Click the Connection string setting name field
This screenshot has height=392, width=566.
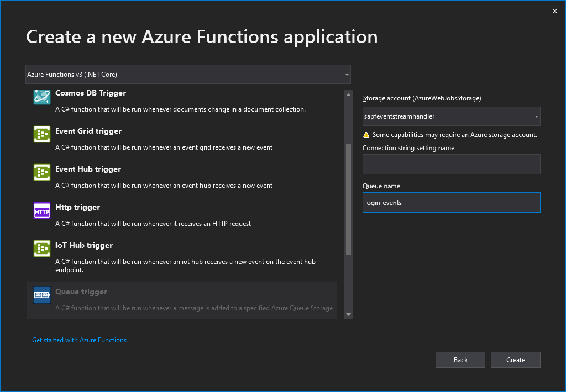(x=451, y=164)
